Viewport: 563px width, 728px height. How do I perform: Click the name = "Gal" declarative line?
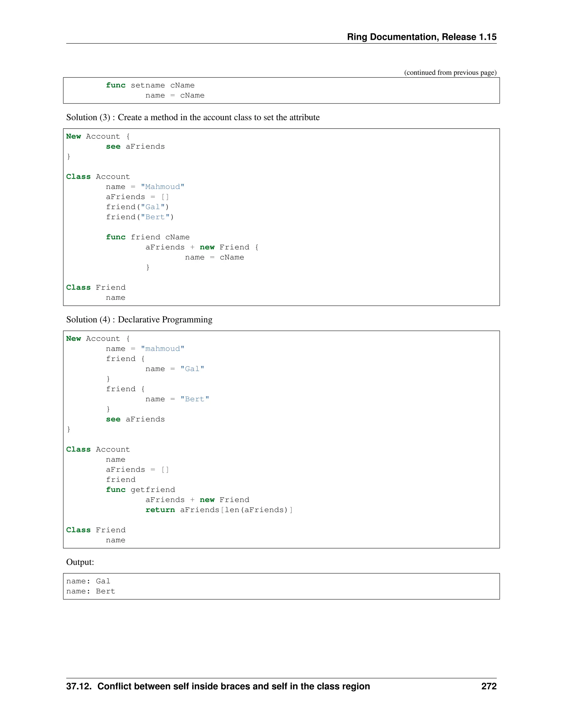(x=175, y=369)
